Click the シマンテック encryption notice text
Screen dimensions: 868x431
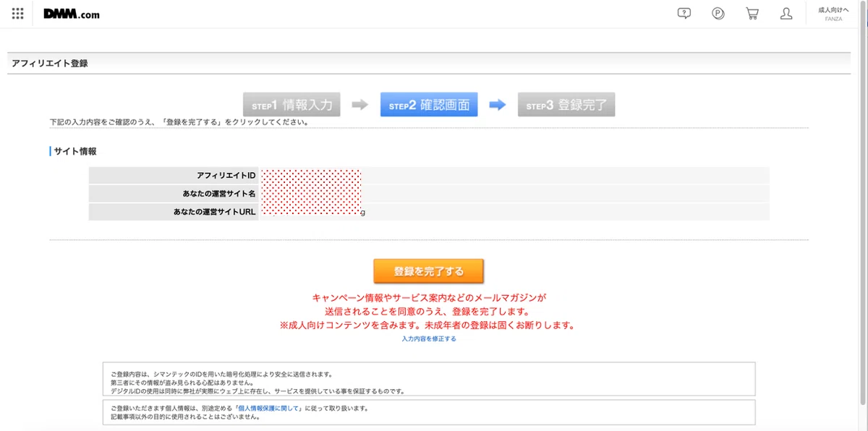coord(221,375)
